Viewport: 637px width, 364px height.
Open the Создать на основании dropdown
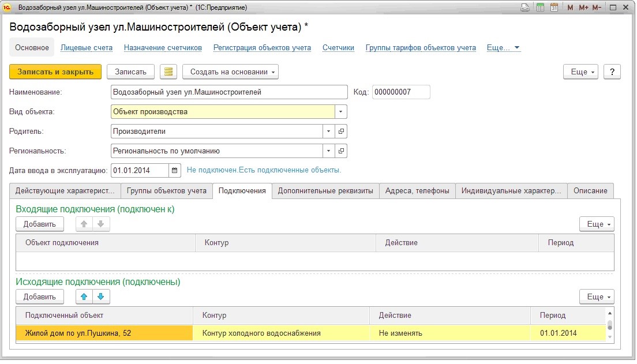click(x=230, y=72)
